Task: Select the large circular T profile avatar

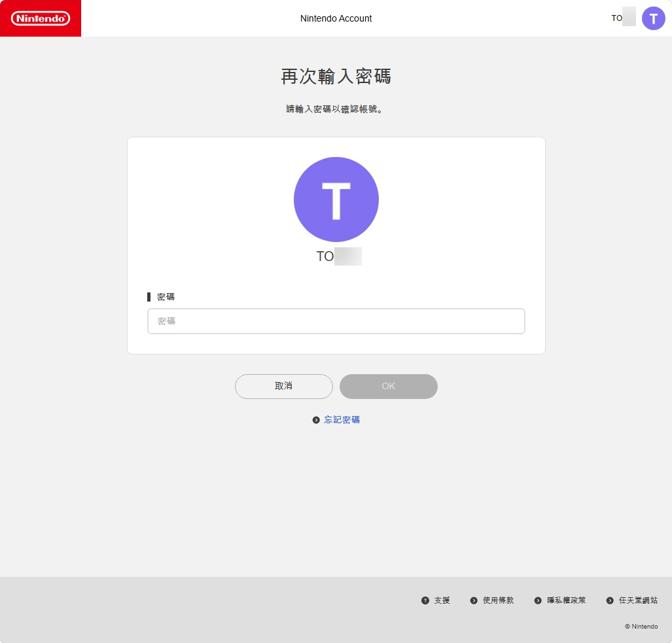Action: (x=336, y=200)
